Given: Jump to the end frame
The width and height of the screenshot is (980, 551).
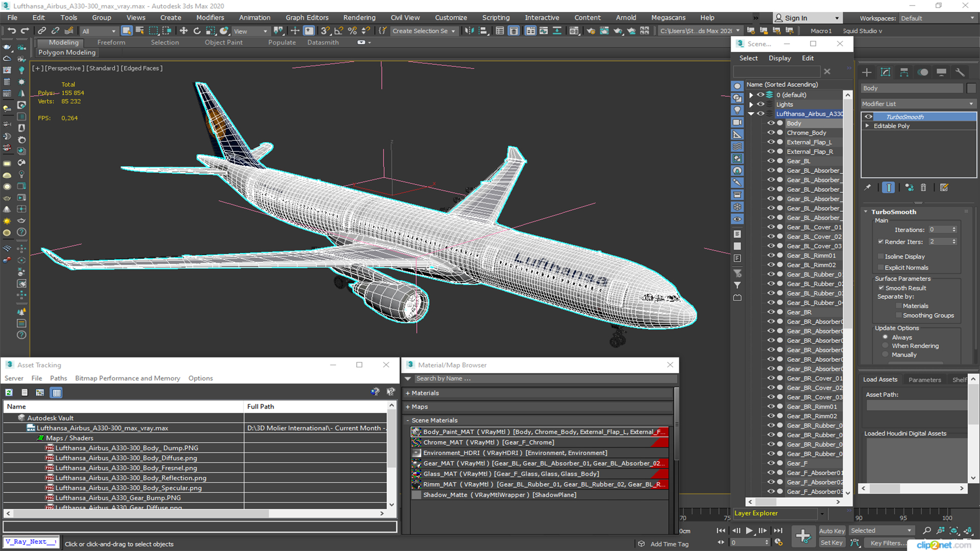Looking at the screenshot, I should [777, 531].
